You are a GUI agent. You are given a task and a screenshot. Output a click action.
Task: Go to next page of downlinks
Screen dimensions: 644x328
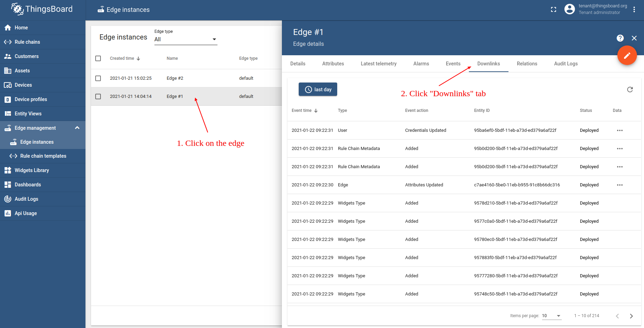tap(631, 316)
